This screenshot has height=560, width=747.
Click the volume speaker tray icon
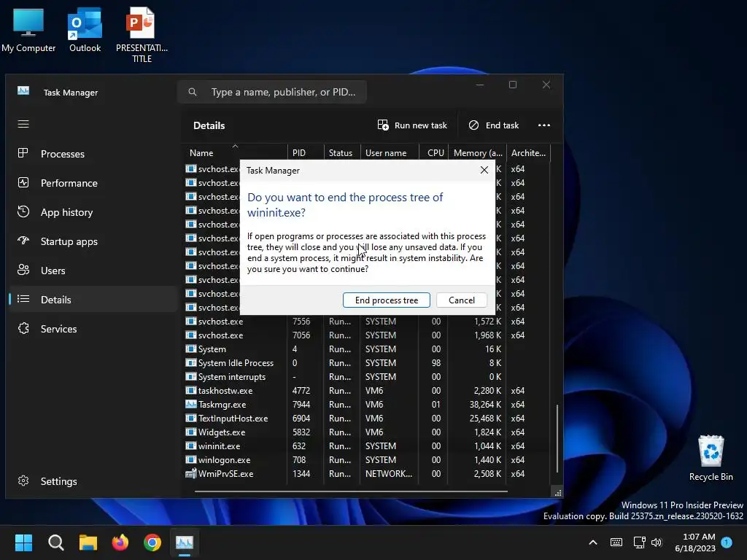(x=657, y=542)
